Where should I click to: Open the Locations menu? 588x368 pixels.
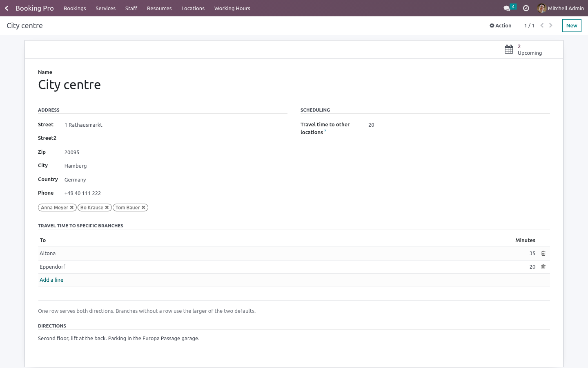coord(193,8)
